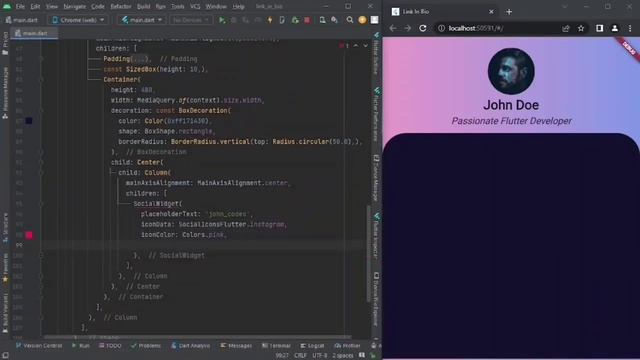Open the Build menu

143,7
